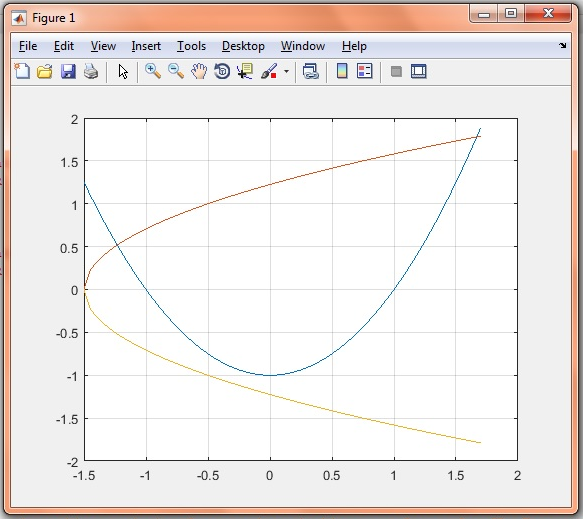Click the New Figure icon

tap(22, 71)
